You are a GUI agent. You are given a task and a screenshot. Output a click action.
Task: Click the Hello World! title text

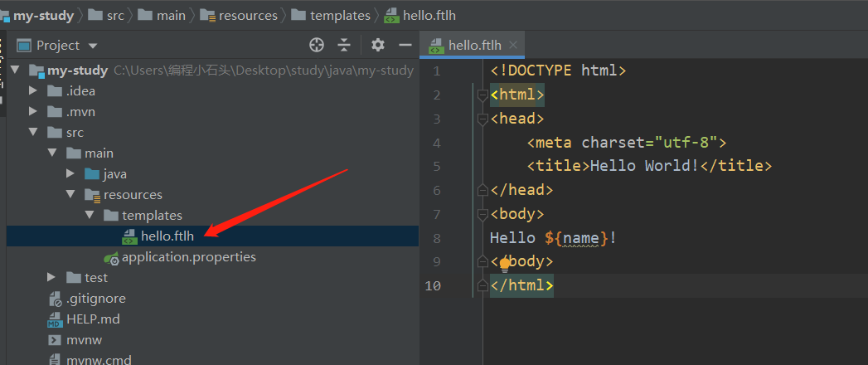644,166
